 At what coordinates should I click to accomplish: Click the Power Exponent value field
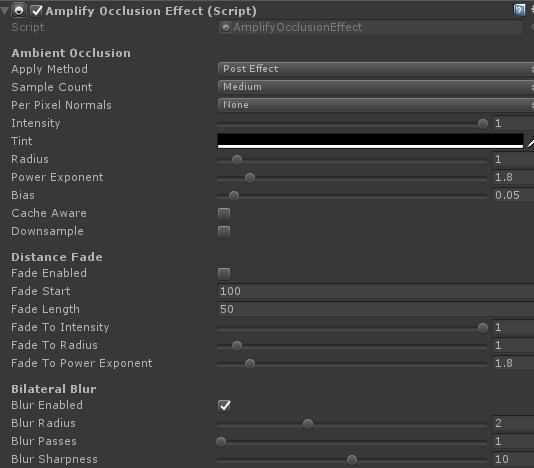[513, 177]
